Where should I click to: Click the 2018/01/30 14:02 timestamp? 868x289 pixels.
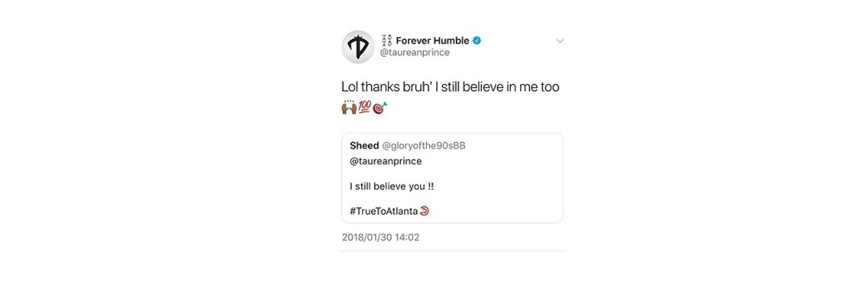click(x=380, y=237)
